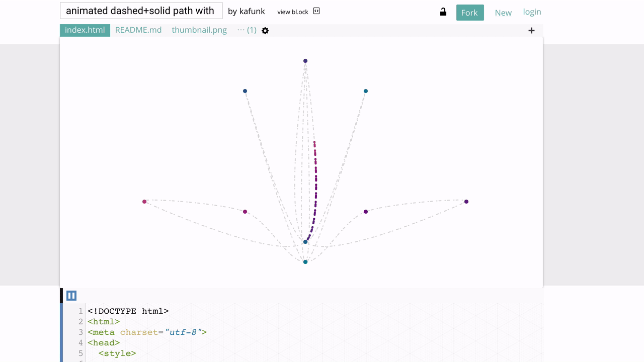
Task: Click the bottom teal node
Action: point(305,262)
